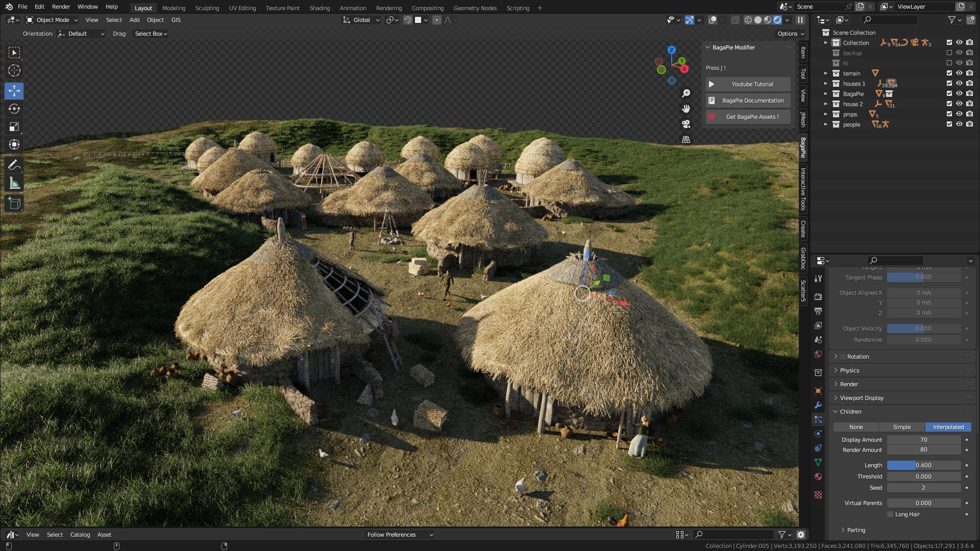This screenshot has width=980, height=551.
Task: Open BagaPie Documentation
Action: pos(748,101)
